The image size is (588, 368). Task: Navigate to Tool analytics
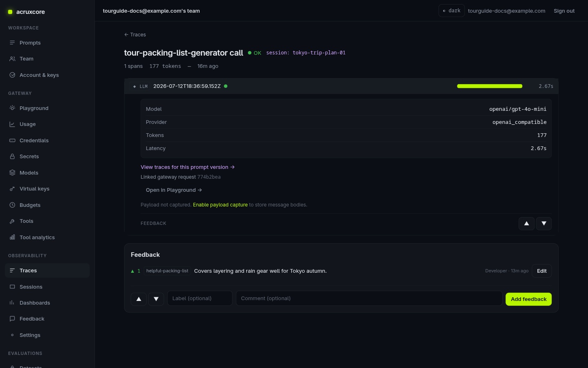(x=47, y=237)
